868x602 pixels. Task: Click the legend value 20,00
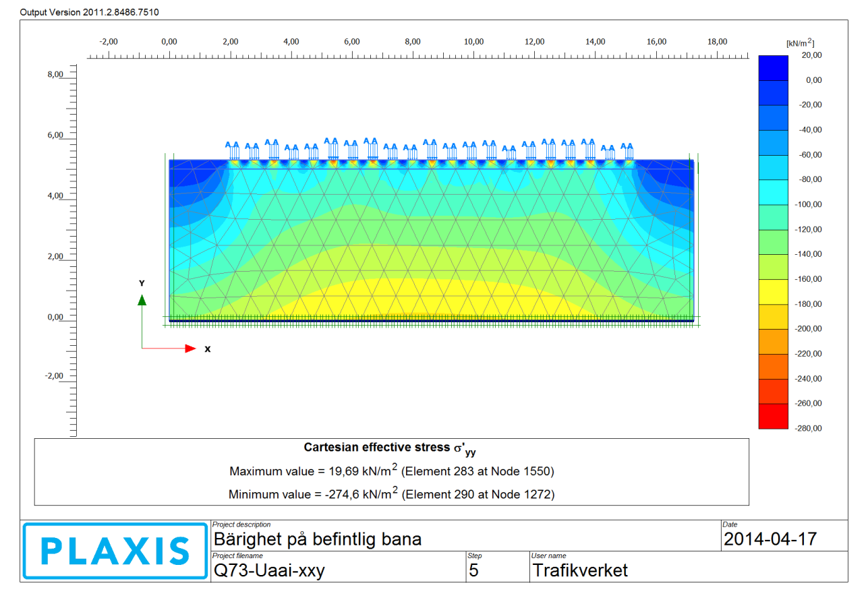pyautogui.click(x=811, y=55)
